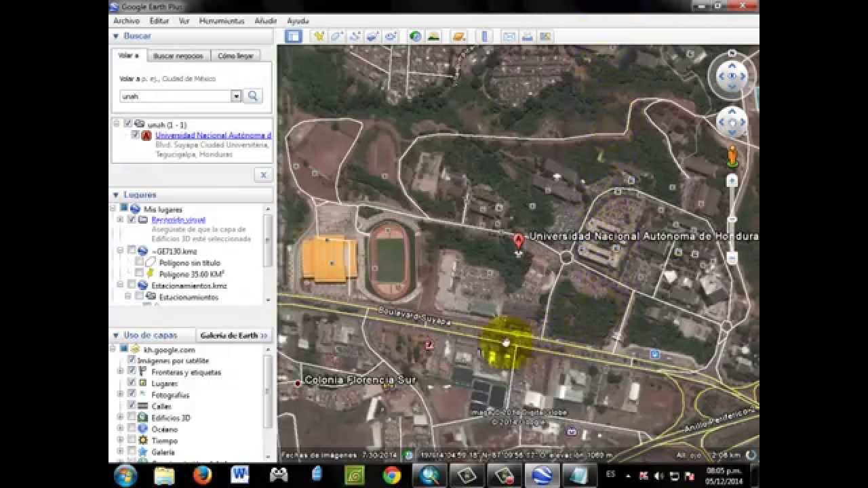
Task: Click the zoom in plus button
Action: pyautogui.click(x=732, y=180)
